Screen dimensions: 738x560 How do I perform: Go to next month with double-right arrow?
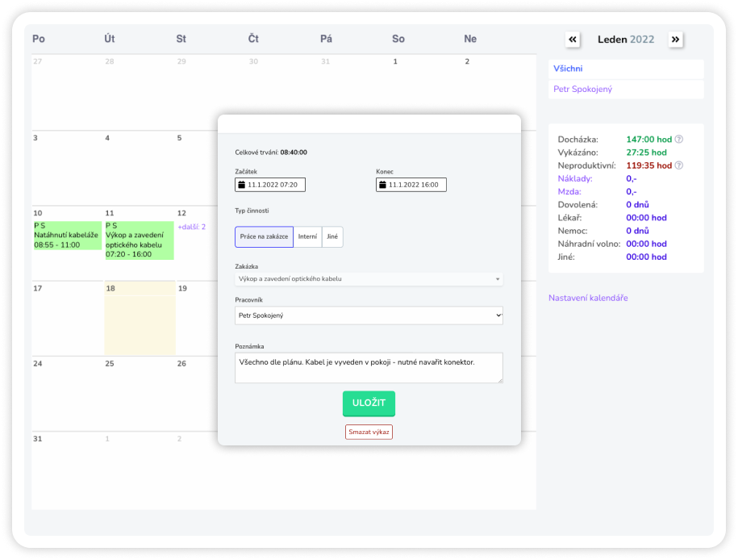click(x=676, y=40)
